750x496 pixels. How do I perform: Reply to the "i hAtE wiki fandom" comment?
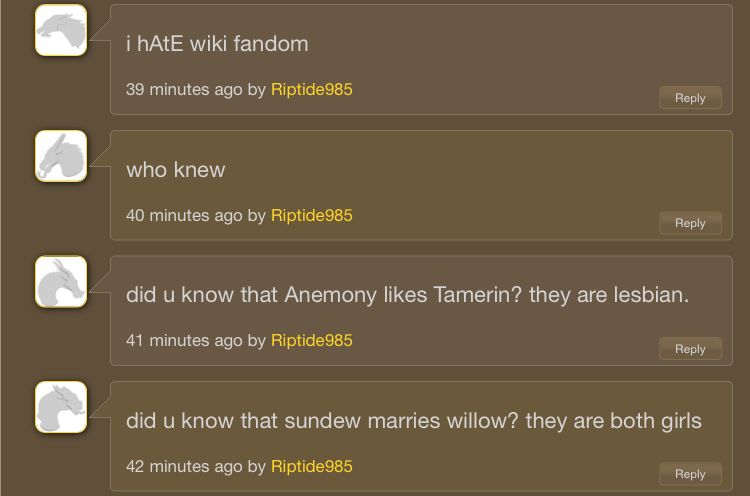click(690, 98)
